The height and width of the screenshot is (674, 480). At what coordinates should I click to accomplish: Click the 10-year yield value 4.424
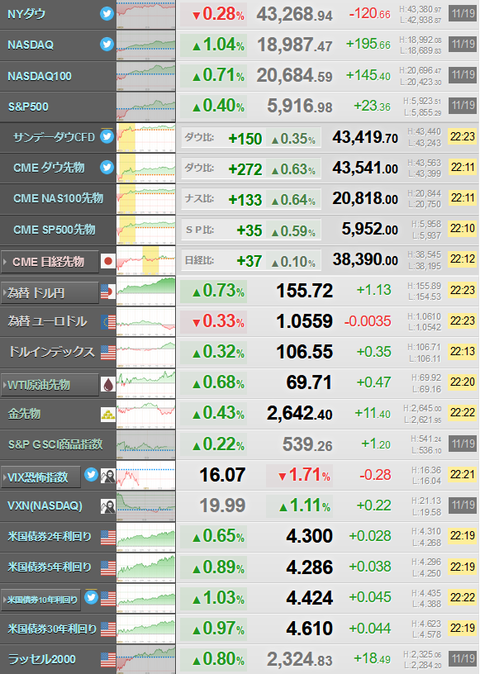(309, 598)
